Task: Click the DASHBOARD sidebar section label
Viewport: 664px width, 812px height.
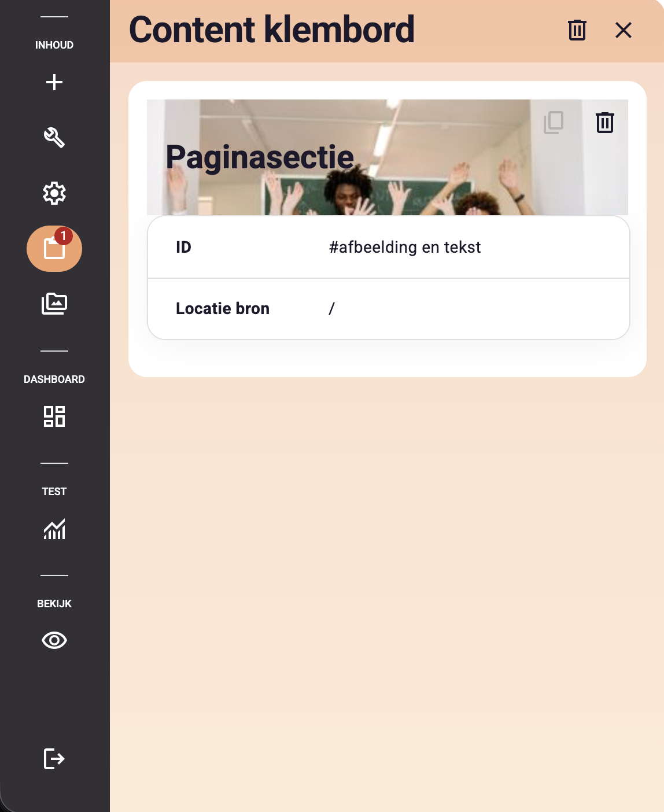Action: pos(54,379)
